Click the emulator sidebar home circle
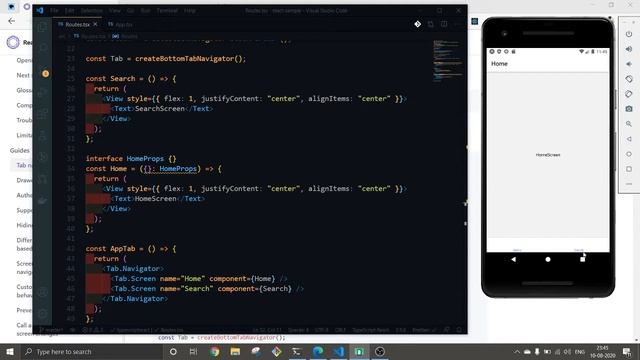Screen dimensions: 640x360 [x=629, y=154]
